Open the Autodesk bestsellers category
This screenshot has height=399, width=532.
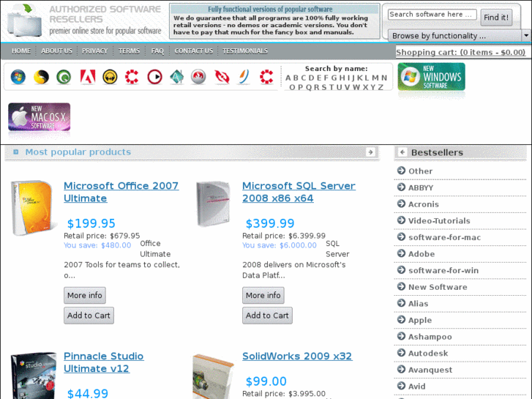coord(428,354)
